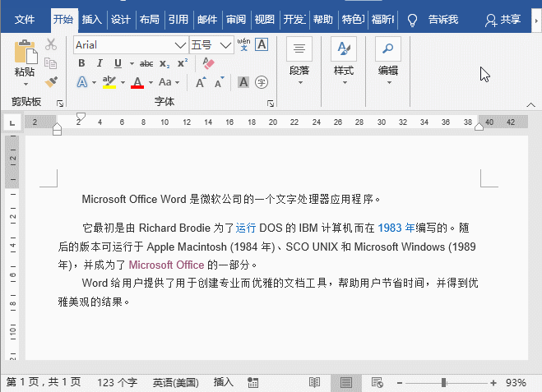542x392 pixels.
Task: Toggle Underline formatting
Action: click(x=118, y=63)
